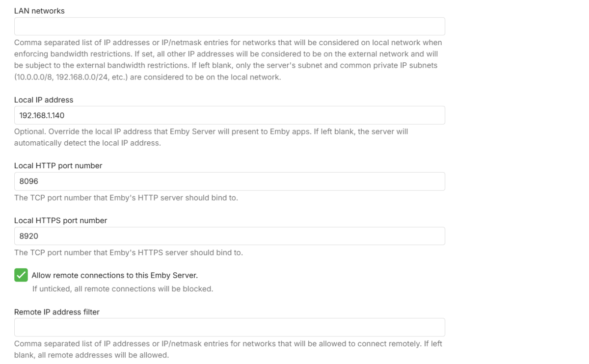This screenshot has width=589, height=364.
Task: Click the Local HTTP port number field
Action: click(229, 182)
